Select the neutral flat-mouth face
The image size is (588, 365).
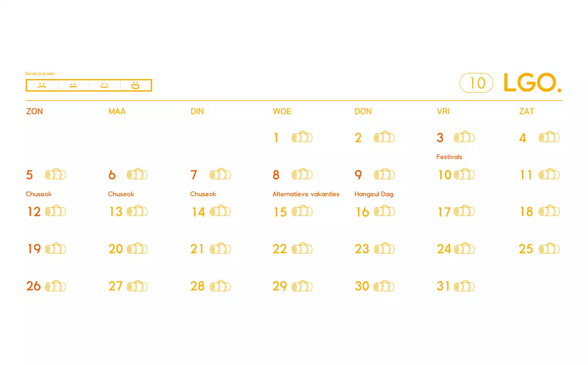(73, 85)
